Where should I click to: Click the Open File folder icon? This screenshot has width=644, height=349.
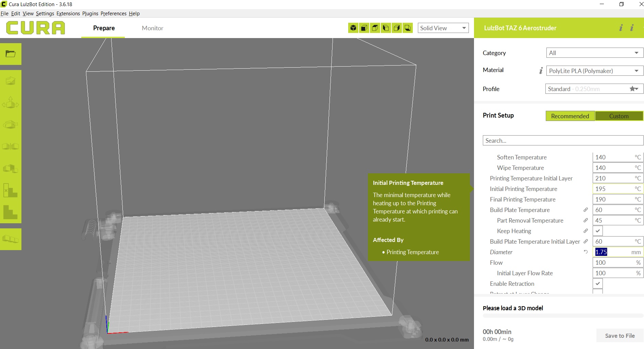coord(11,54)
